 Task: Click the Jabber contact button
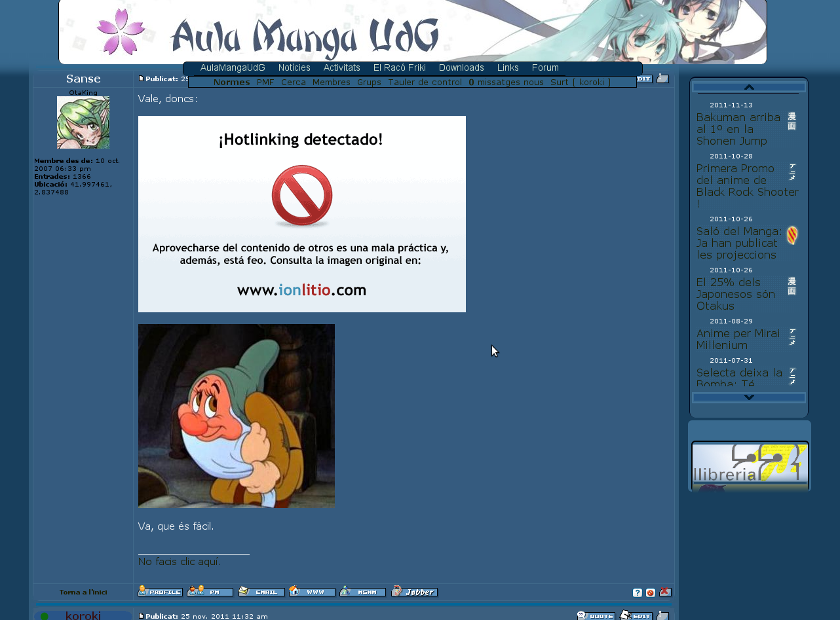pos(414,591)
